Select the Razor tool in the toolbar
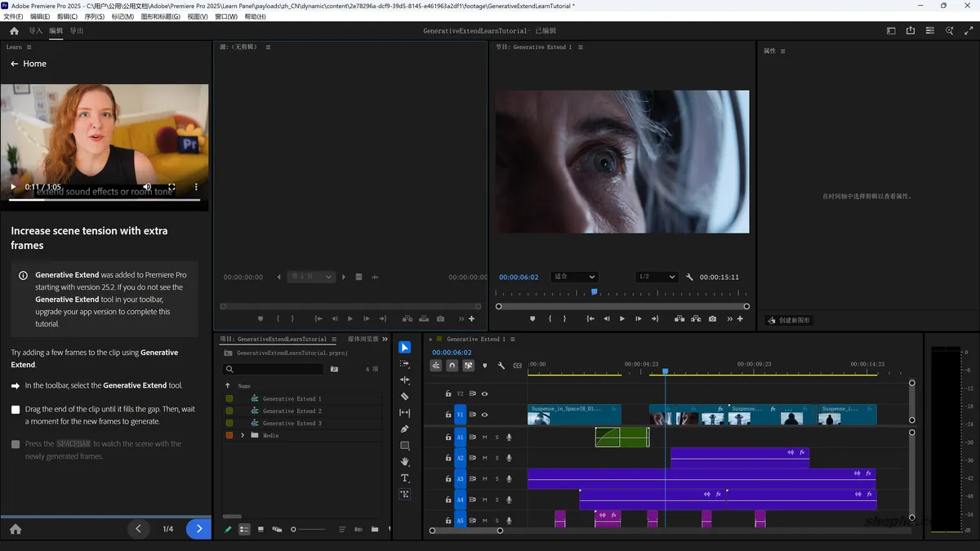980x551 pixels. [405, 397]
